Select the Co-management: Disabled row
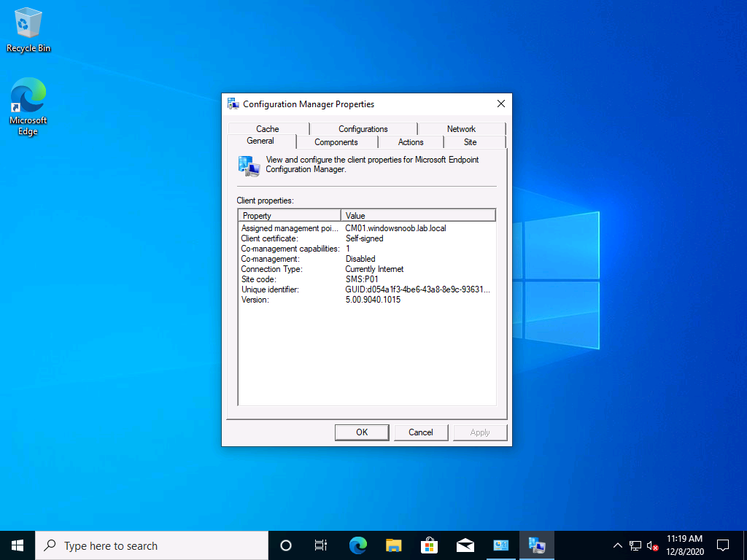The width and height of the screenshot is (747, 560). [367, 259]
